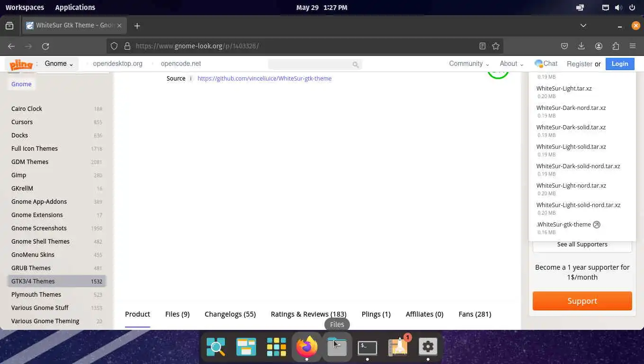
Task: Open Applications in the top bar
Action: (75, 7)
